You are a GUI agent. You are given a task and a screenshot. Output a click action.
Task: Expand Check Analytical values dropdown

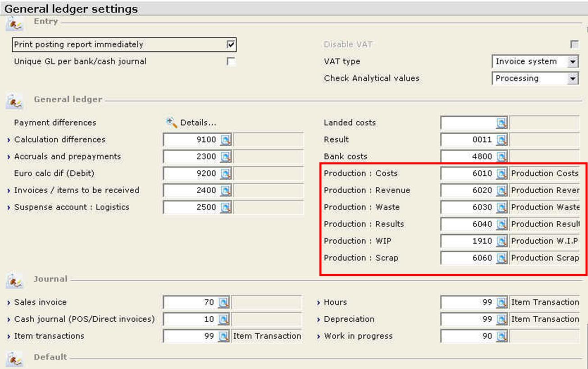(x=573, y=78)
